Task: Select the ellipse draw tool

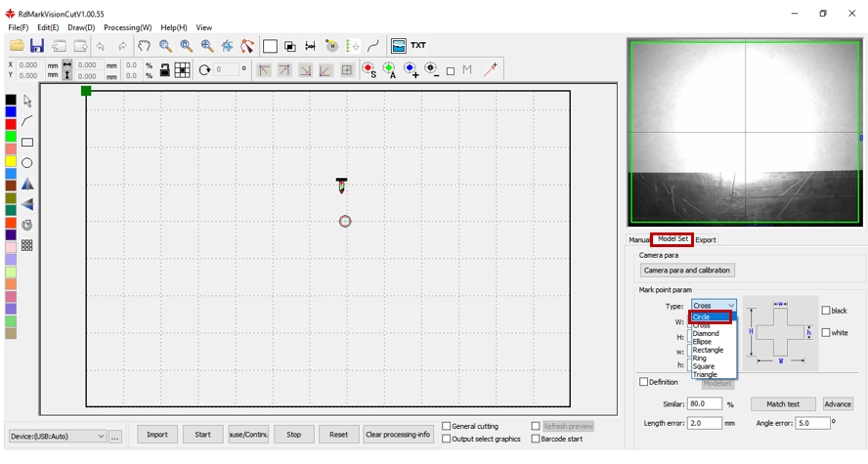Action: click(x=27, y=162)
